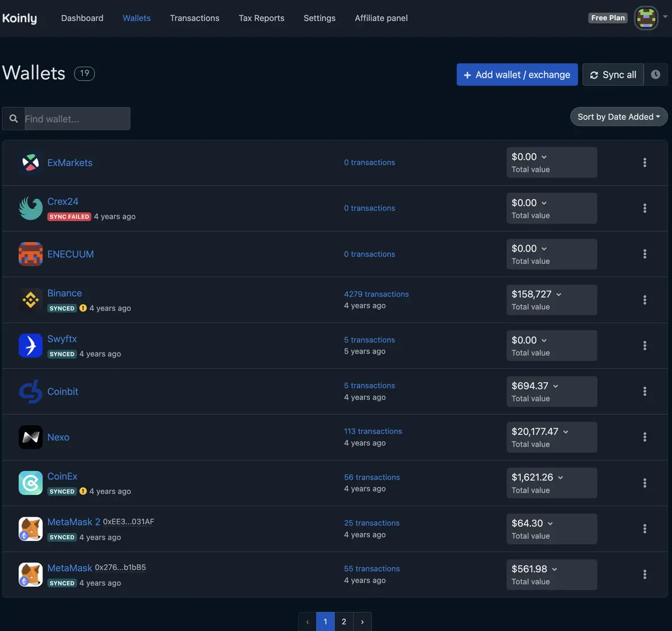This screenshot has height=631, width=672.
Task: Open the clock icon next to Sync all
Action: 655,75
